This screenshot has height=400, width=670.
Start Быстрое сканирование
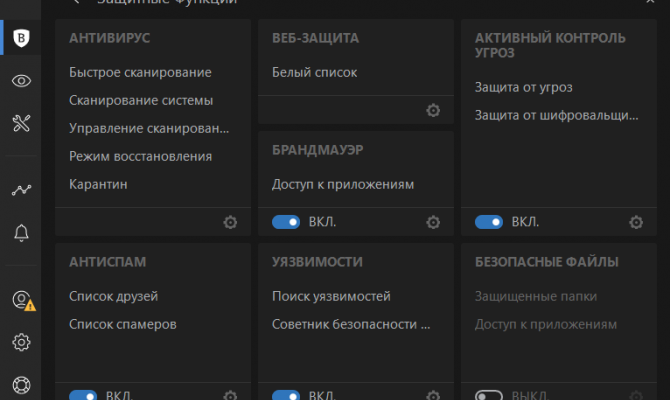140,73
